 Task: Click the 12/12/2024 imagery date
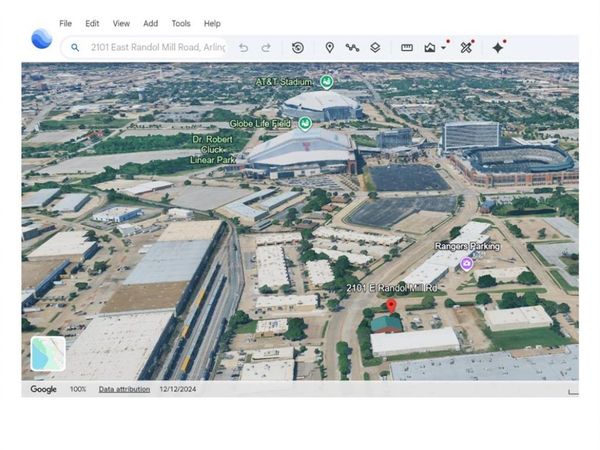[x=178, y=389]
